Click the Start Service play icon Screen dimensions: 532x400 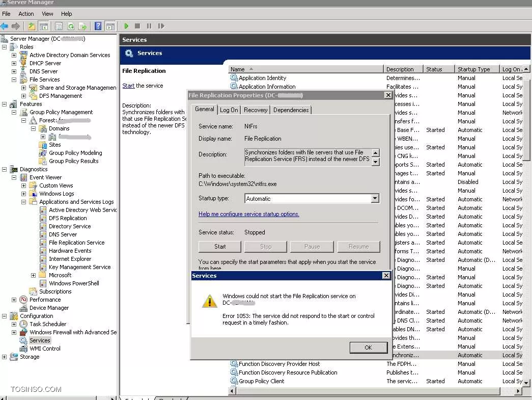[126, 26]
